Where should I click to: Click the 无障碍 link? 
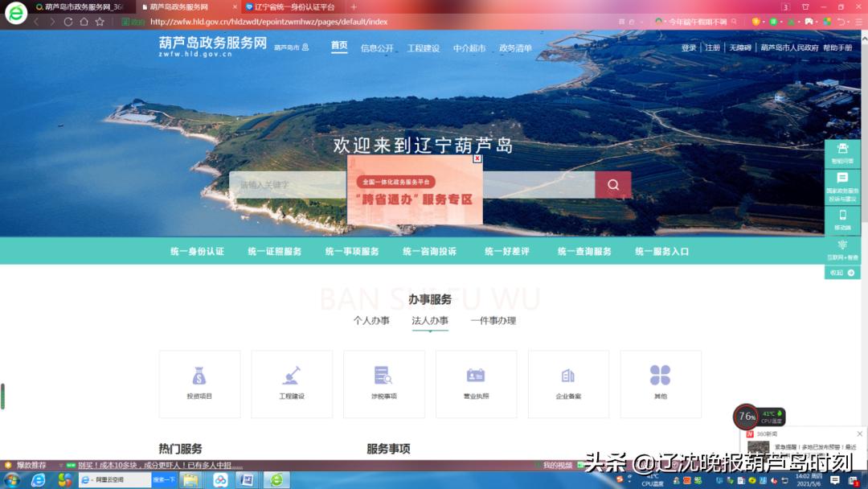click(740, 47)
